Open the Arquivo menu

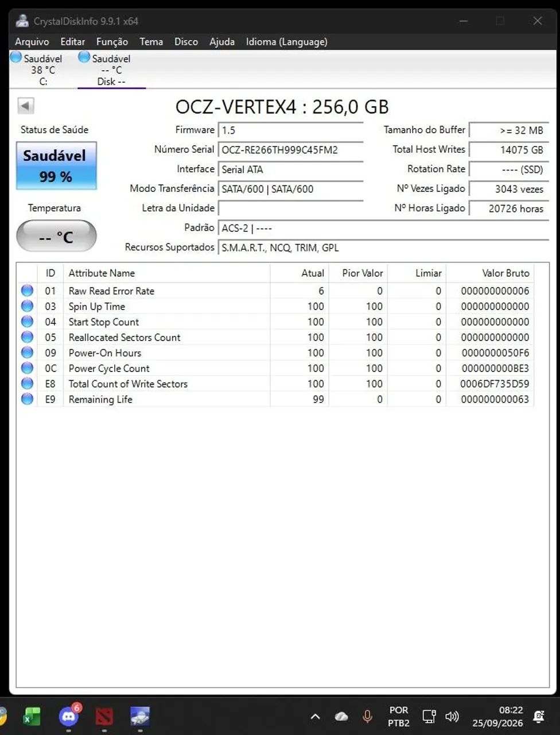tap(32, 41)
